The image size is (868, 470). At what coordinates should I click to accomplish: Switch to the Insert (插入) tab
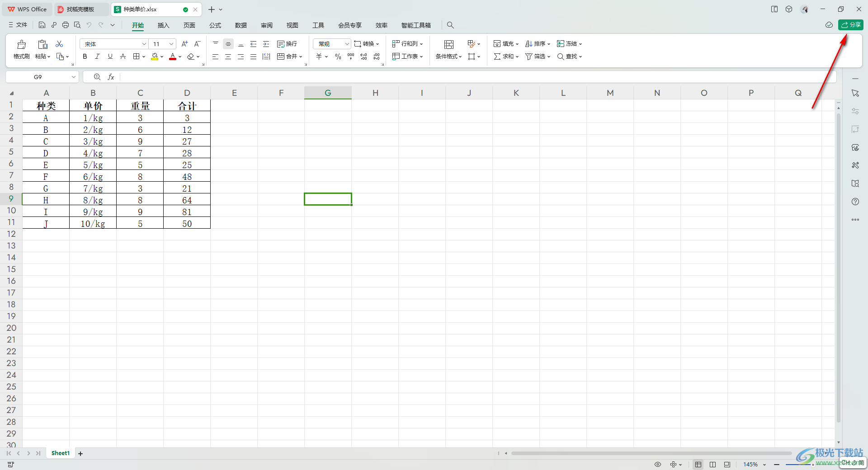[x=163, y=25]
